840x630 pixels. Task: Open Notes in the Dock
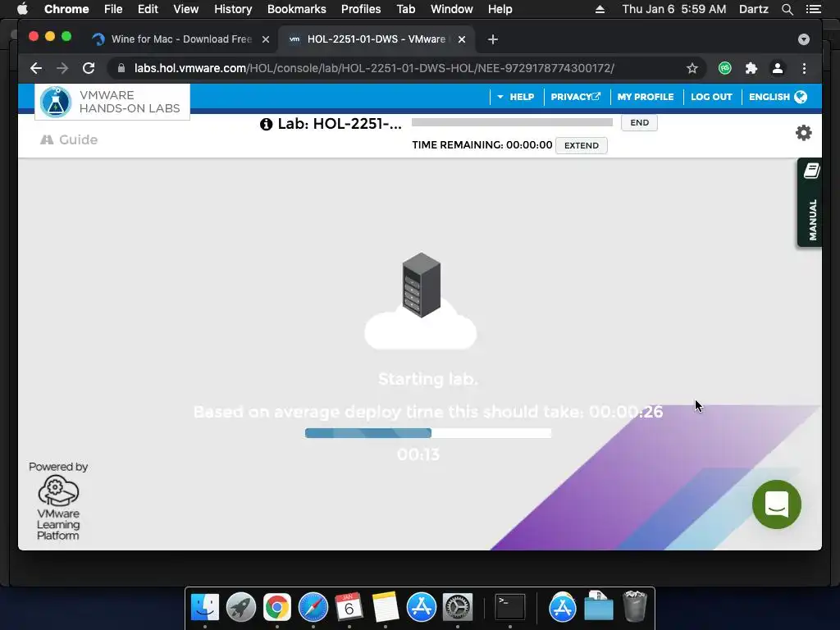click(386, 607)
